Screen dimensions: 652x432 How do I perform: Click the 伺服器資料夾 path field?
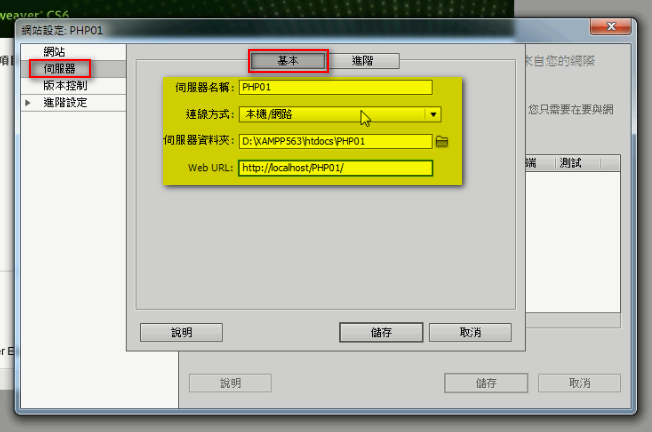tap(336, 141)
